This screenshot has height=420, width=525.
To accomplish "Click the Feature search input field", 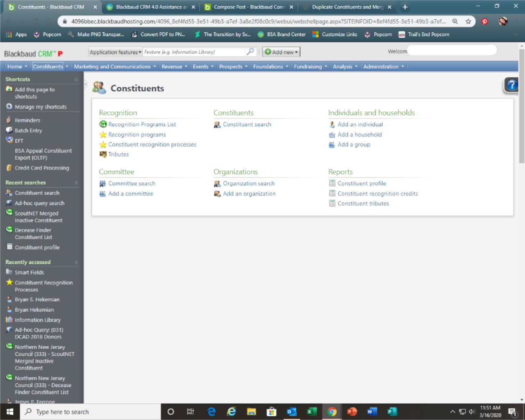I will click(194, 52).
